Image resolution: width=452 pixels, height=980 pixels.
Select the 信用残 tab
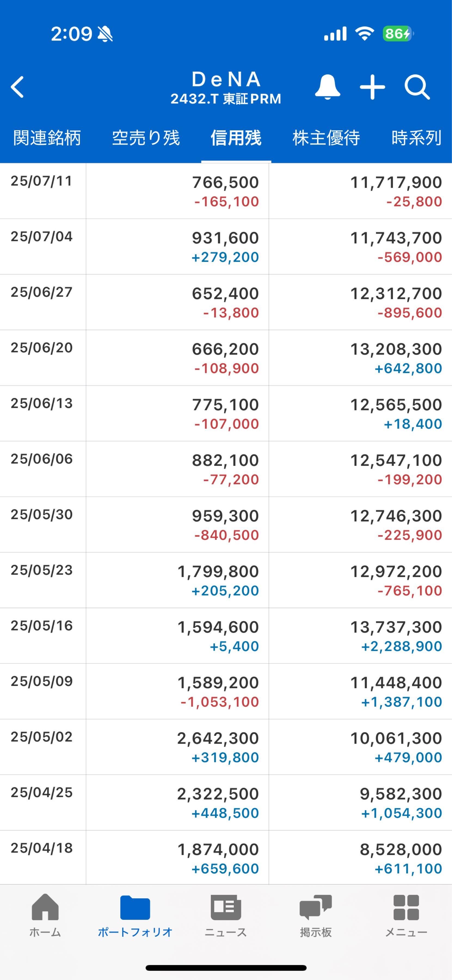pos(236,138)
